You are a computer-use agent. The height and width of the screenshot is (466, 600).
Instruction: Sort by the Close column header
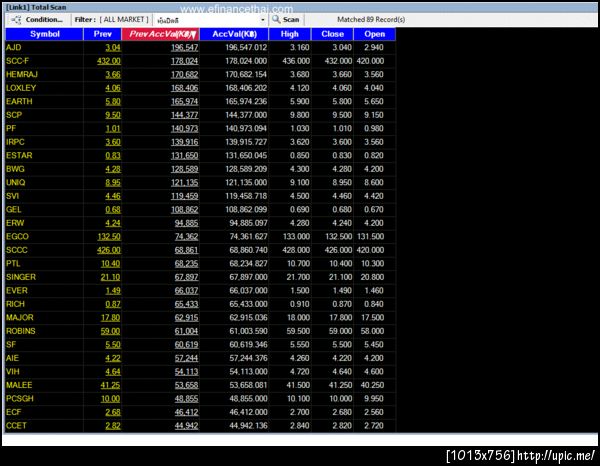click(332, 34)
